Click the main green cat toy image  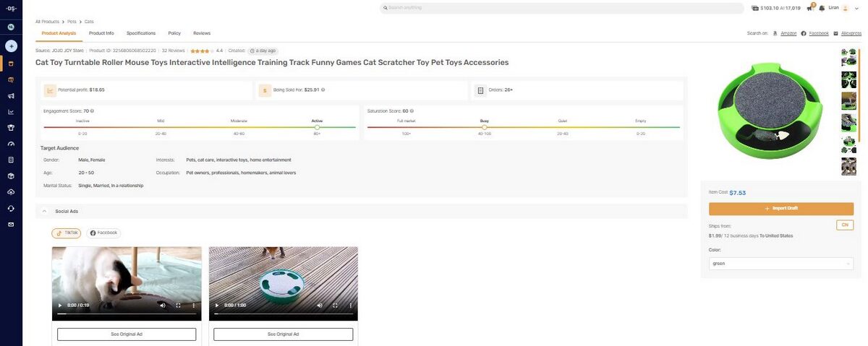[x=769, y=111]
